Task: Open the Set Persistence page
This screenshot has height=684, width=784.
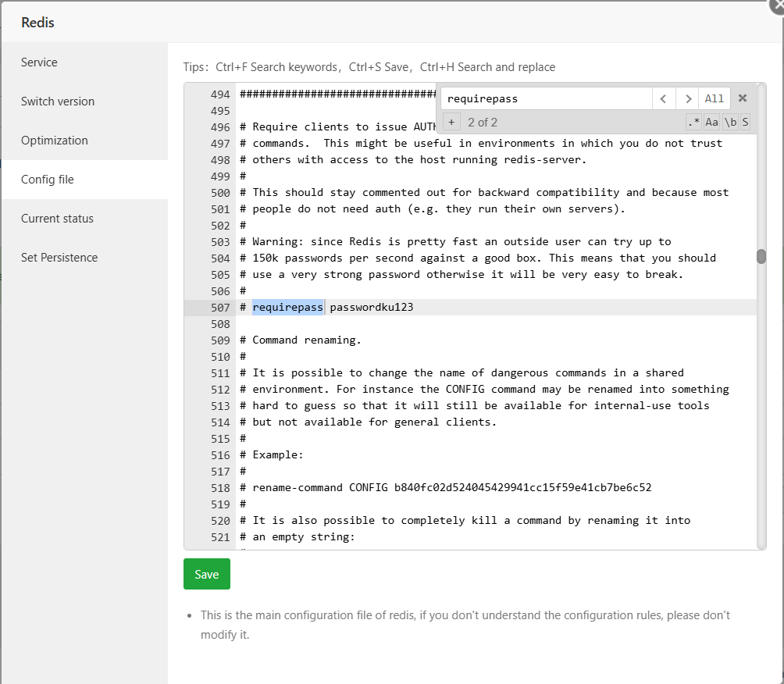Action: (x=59, y=257)
